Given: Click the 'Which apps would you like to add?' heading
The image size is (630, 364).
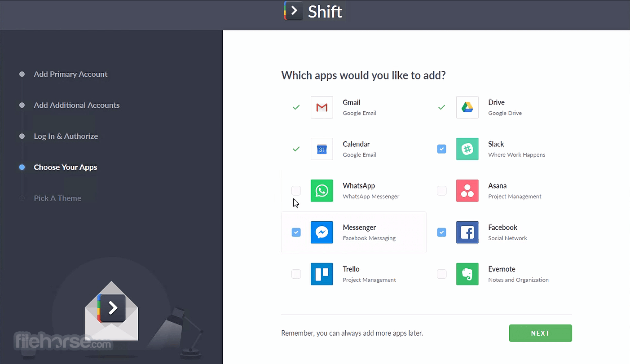Looking at the screenshot, I should pyautogui.click(x=364, y=75).
